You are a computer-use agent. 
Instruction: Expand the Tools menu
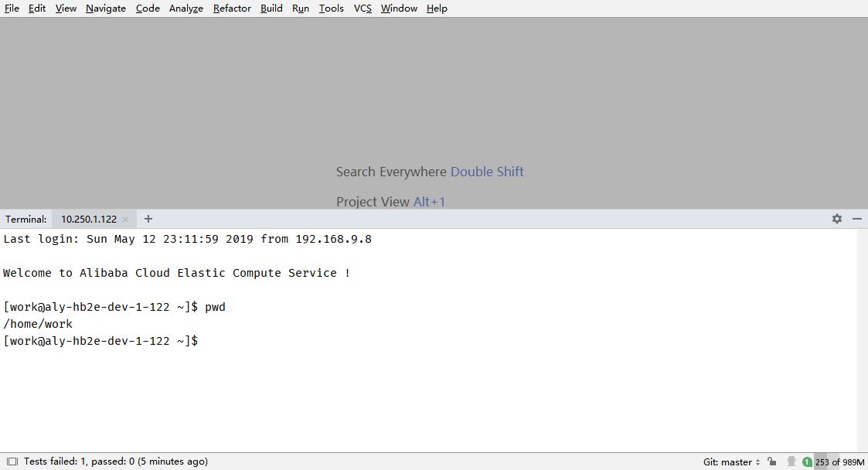tap(331, 9)
